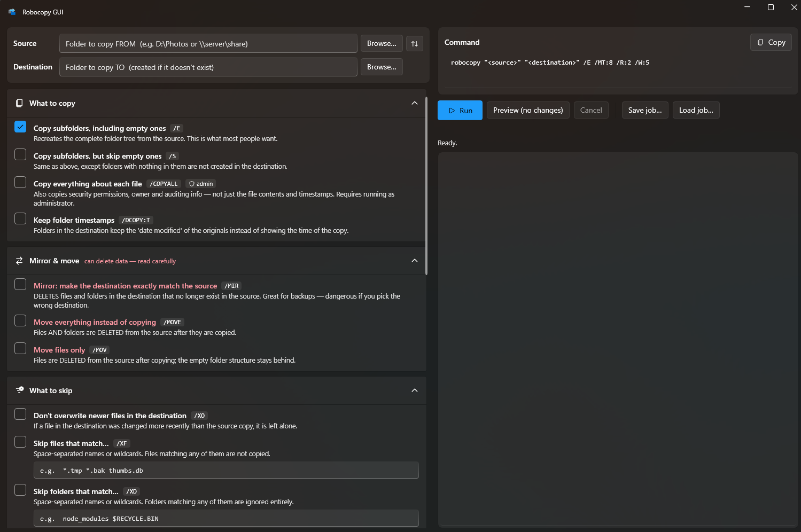Click the What to skip filter icon
This screenshot has width=801, height=532.
click(20, 390)
